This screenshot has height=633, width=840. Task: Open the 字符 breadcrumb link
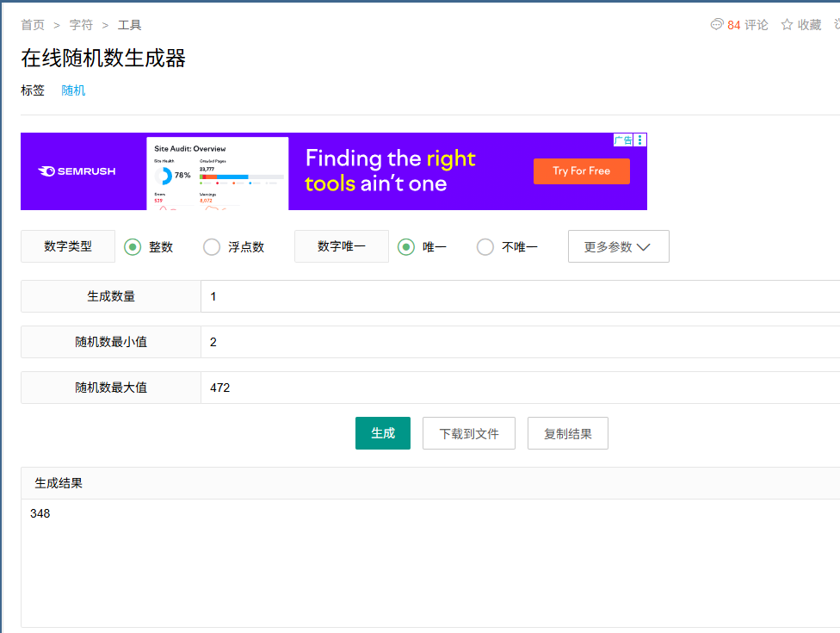(81, 25)
